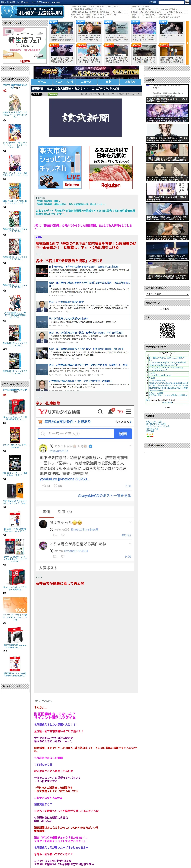The height and width of the screenshot is (868, 191).
Task: Open the hamburger menu in Yahoo widget
Action: coord(128,412)
